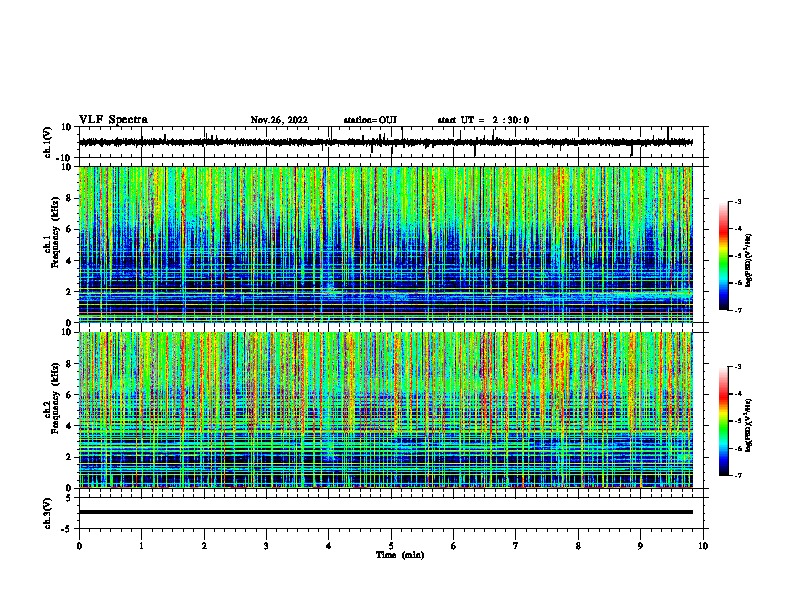Image resolution: width=792 pixels, height=612 pixels.
Task: Click the ch.2 'Frequency (kHz)' axis label
Action: point(55,398)
